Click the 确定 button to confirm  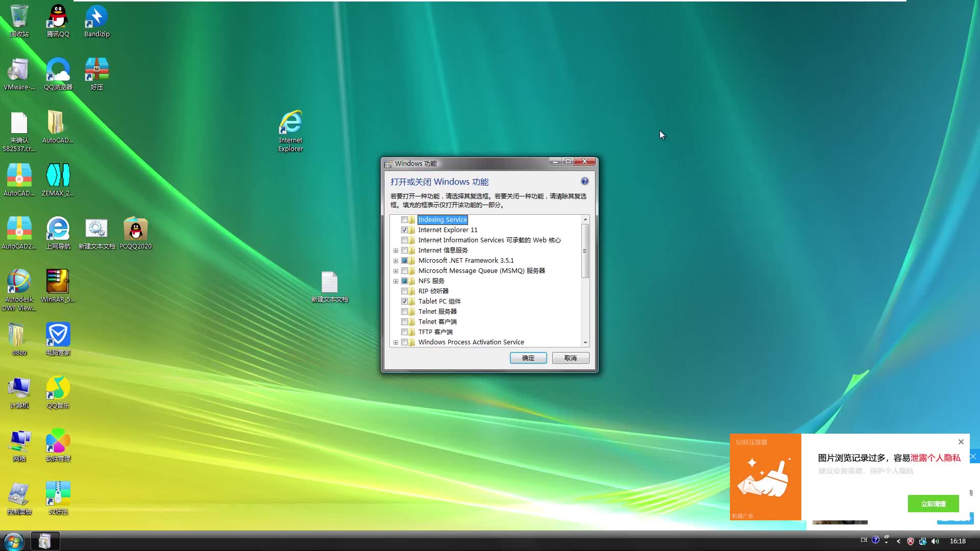[528, 358]
